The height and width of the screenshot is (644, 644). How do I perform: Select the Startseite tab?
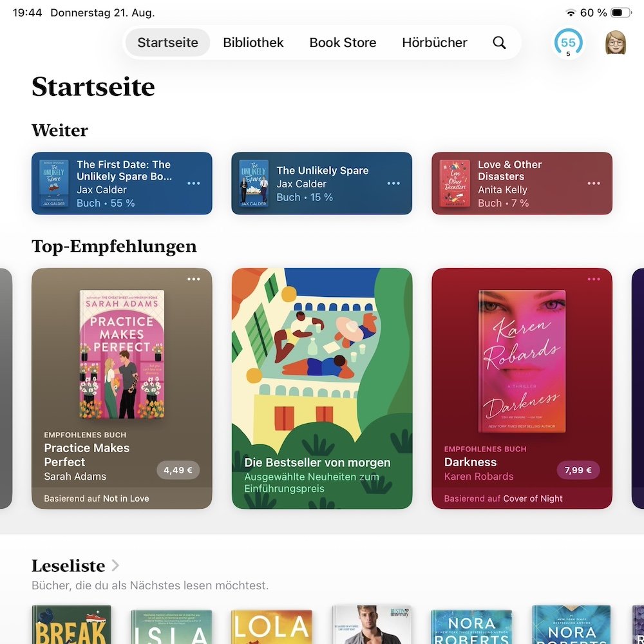click(x=167, y=43)
